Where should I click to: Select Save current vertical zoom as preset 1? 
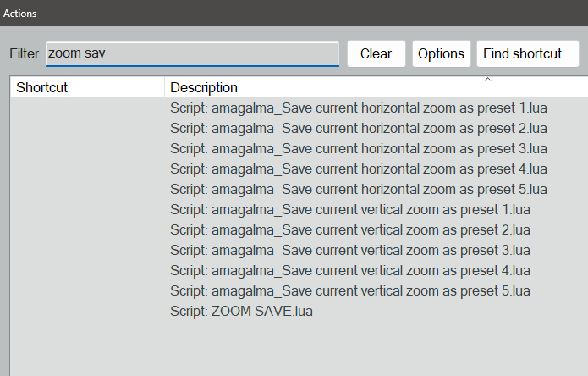(x=349, y=209)
